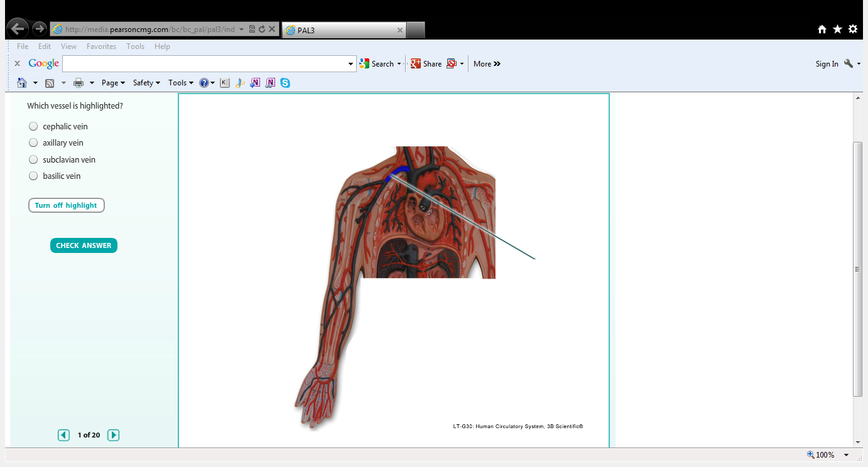Screen dimensions: 868x467
Task: Click the Skype icon in toolbar
Action: pyautogui.click(x=285, y=83)
